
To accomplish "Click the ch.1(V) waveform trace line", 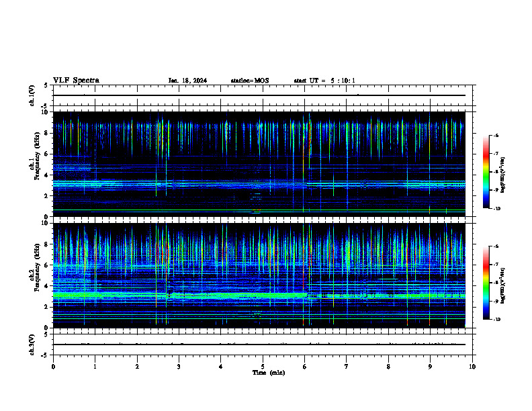I will click(x=259, y=95).
